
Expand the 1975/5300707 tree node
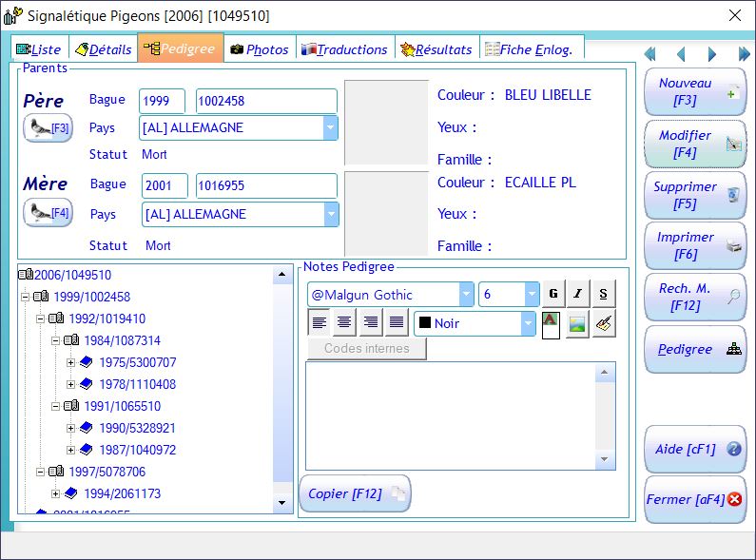[71, 362]
